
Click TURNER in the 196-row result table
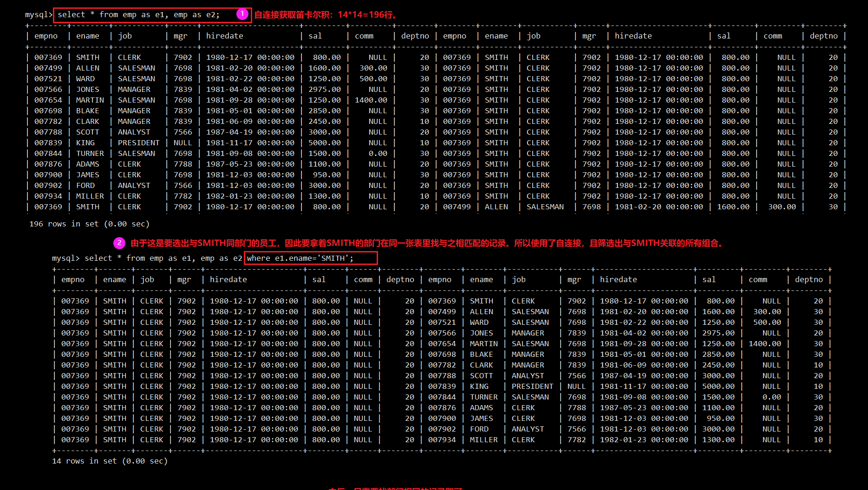pyautogui.click(x=90, y=153)
